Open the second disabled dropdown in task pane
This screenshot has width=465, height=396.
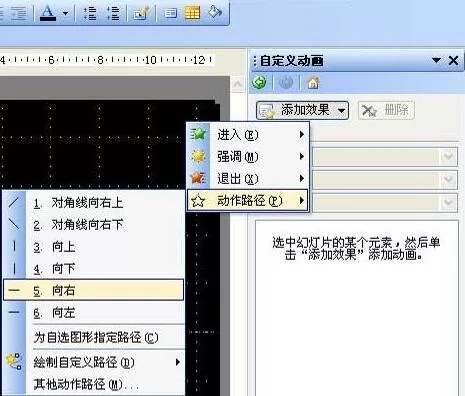(x=384, y=180)
